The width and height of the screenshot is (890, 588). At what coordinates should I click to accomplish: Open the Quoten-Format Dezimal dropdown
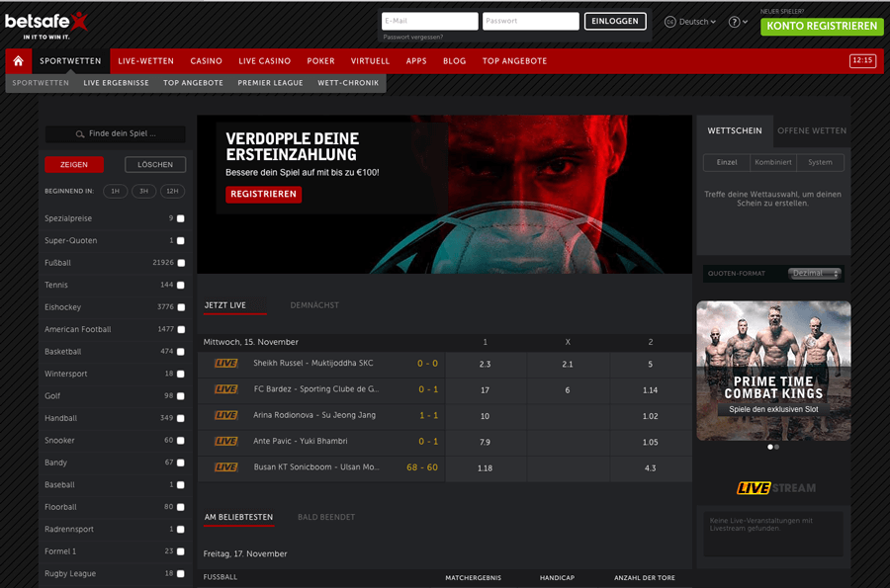815,274
